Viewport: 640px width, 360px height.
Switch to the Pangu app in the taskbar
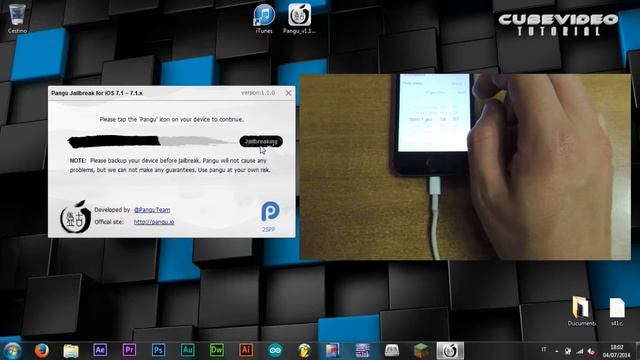450,351
